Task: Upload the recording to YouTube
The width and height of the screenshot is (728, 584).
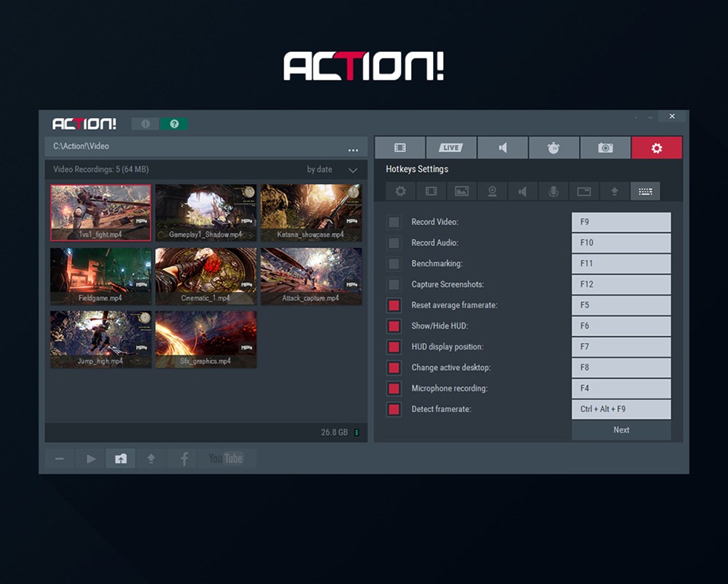Action: tap(226, 459)
